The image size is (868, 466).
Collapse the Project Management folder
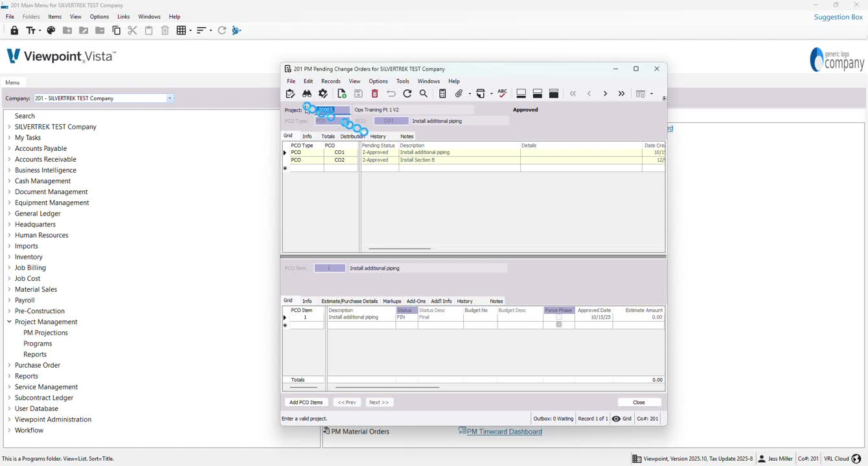pos(9,322)
